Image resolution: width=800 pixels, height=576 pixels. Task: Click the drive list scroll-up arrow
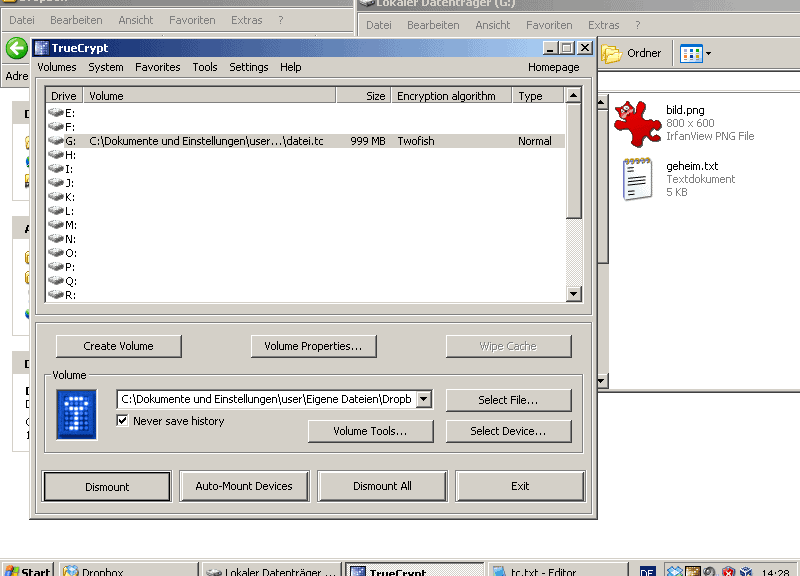tap(574, 95)
